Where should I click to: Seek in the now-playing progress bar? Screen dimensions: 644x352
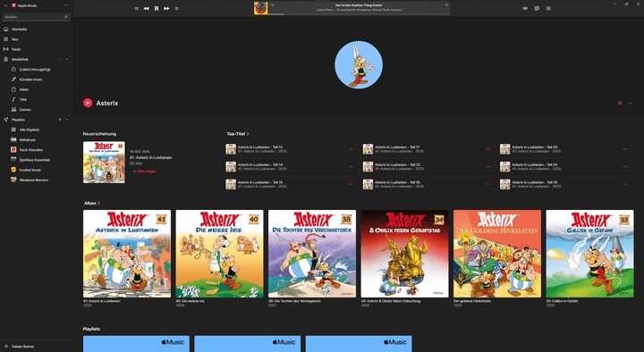(x=359, y=14)
